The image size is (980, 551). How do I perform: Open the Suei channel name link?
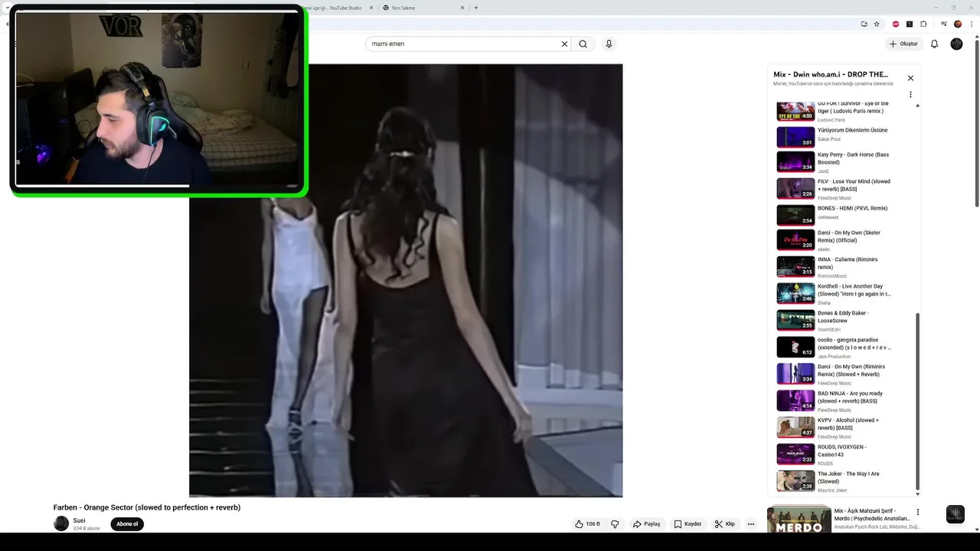coord(79,520)
